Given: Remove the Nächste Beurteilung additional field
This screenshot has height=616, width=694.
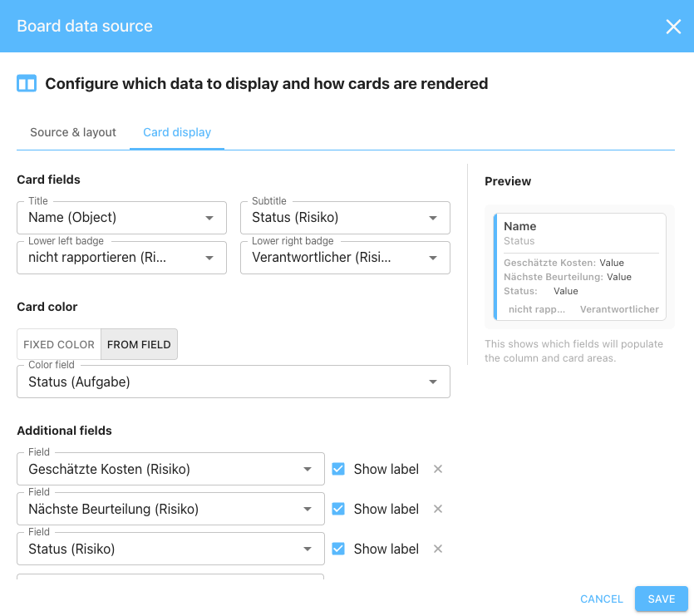Looking at the screenshot, I should (438, 509).
